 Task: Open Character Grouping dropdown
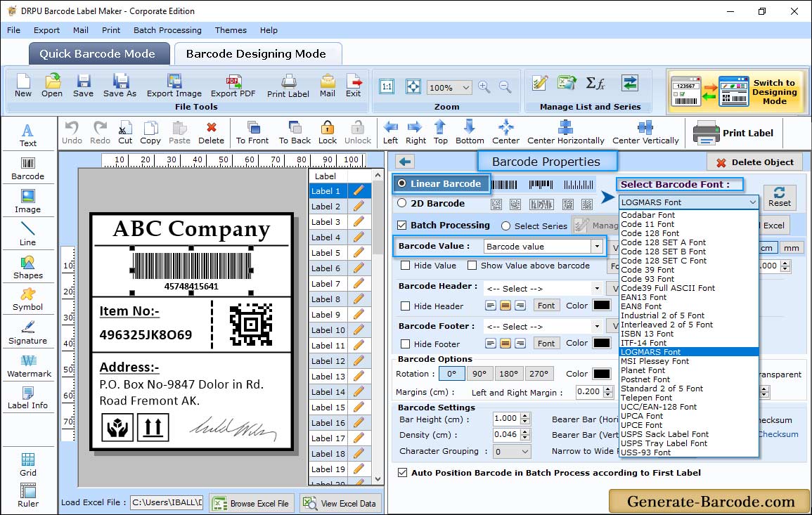[x=525, y=451]
